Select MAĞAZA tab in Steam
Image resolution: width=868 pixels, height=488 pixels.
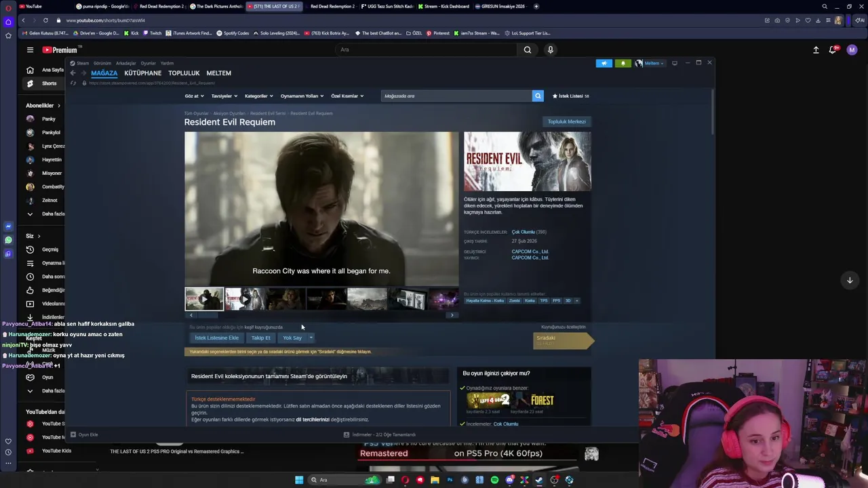(104, 73)
